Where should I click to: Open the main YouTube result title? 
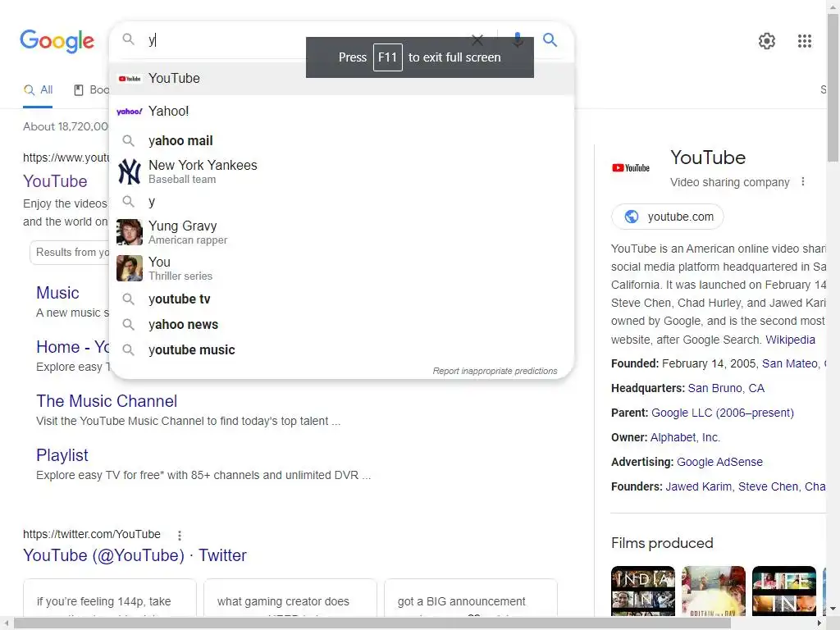(x=55, y=181)
